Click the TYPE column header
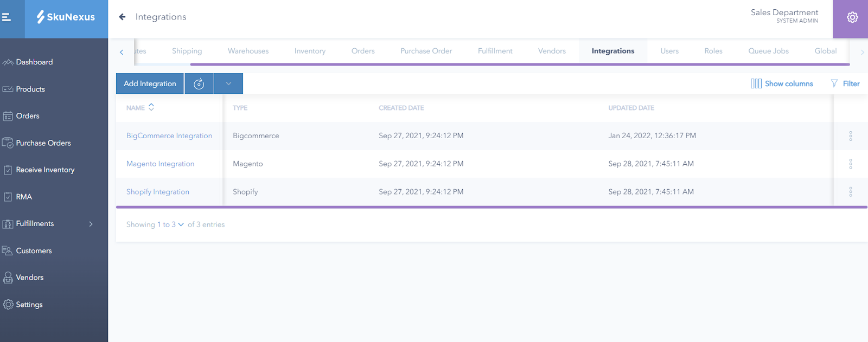The image size is (868, 342). 240,108
